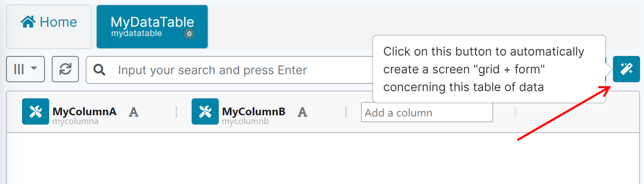Select the MyColumnA column header

click(84, 111)
